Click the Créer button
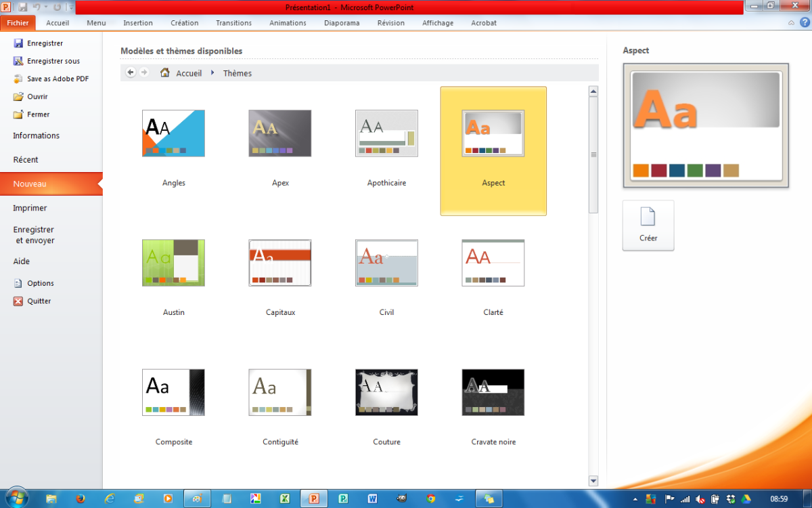Image resolution: width=812 pixels, height=508 pixels. (x=648, y=226)
